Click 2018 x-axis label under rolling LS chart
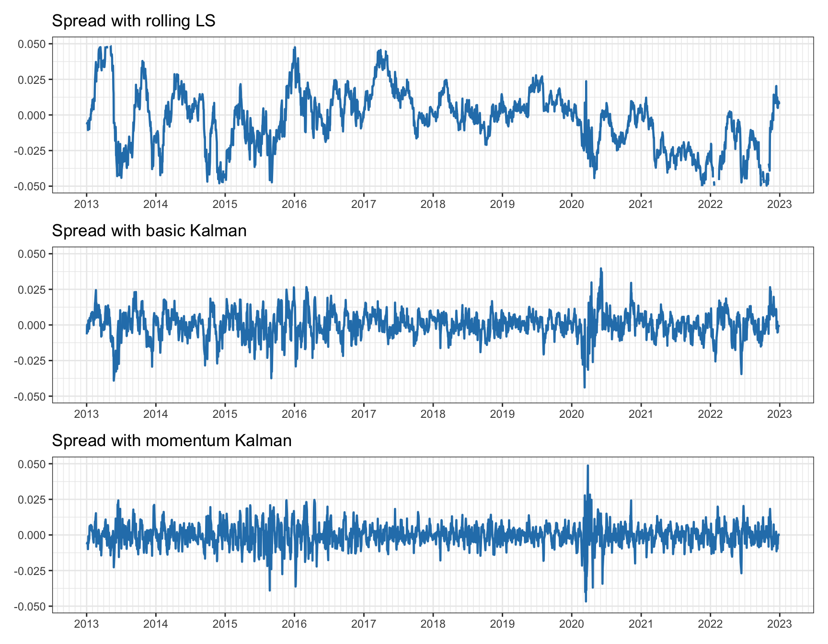828x644 pixels. pos(433,204)
